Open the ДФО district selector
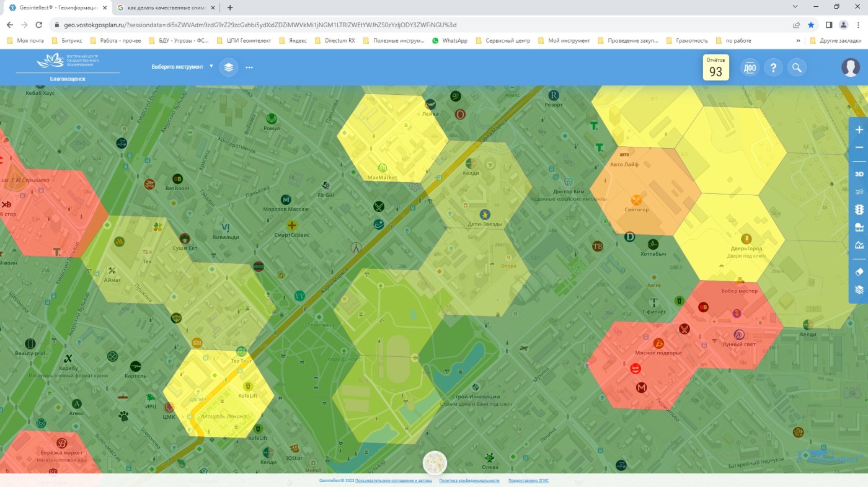 tap(750, 68)
